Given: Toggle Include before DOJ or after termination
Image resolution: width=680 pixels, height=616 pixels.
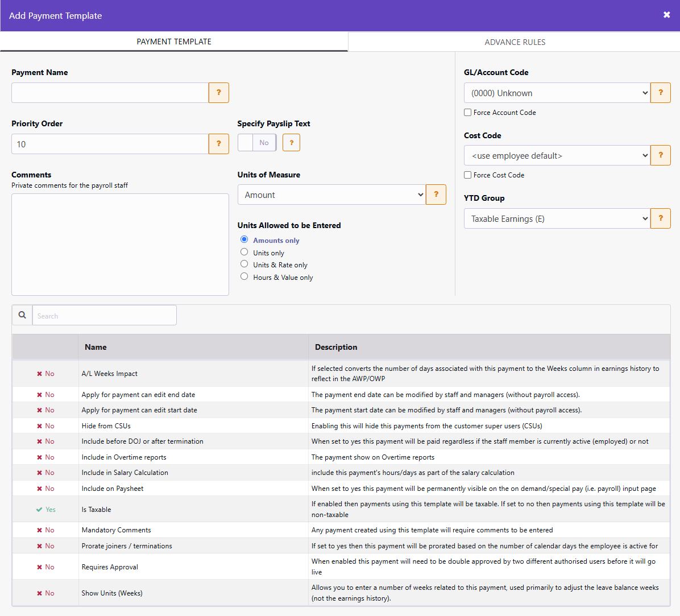Looking at the screenshot, I should pos(45,441).
